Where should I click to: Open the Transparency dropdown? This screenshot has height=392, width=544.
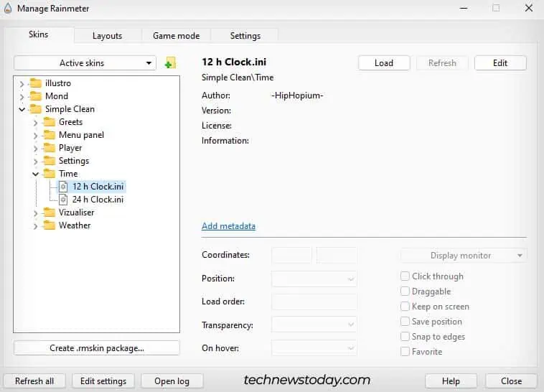[x=314, y=325]
